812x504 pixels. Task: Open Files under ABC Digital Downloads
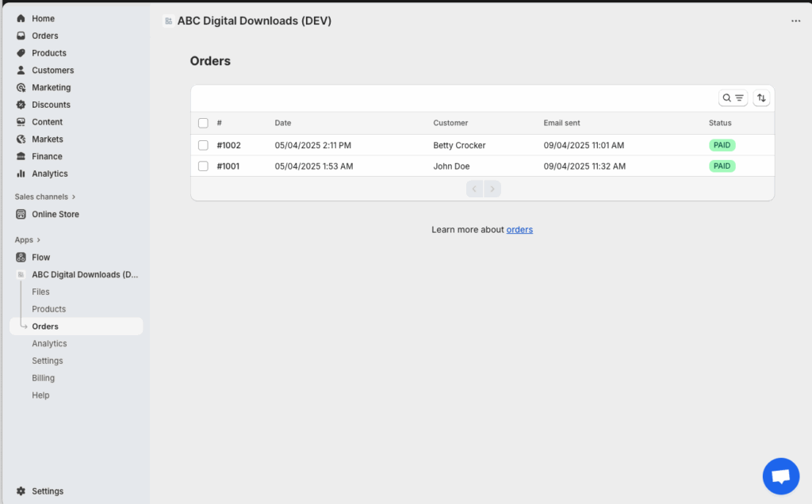click(40, 292)
